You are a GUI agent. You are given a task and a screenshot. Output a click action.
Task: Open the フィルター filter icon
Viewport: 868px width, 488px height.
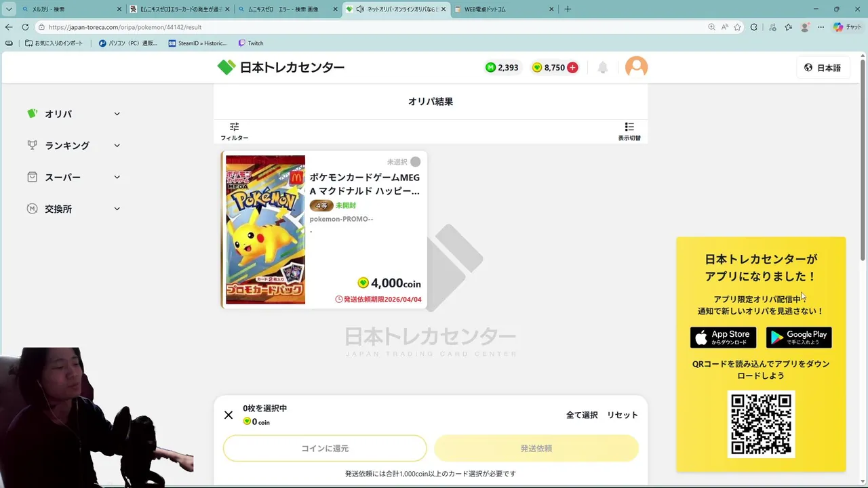[234, 131]
